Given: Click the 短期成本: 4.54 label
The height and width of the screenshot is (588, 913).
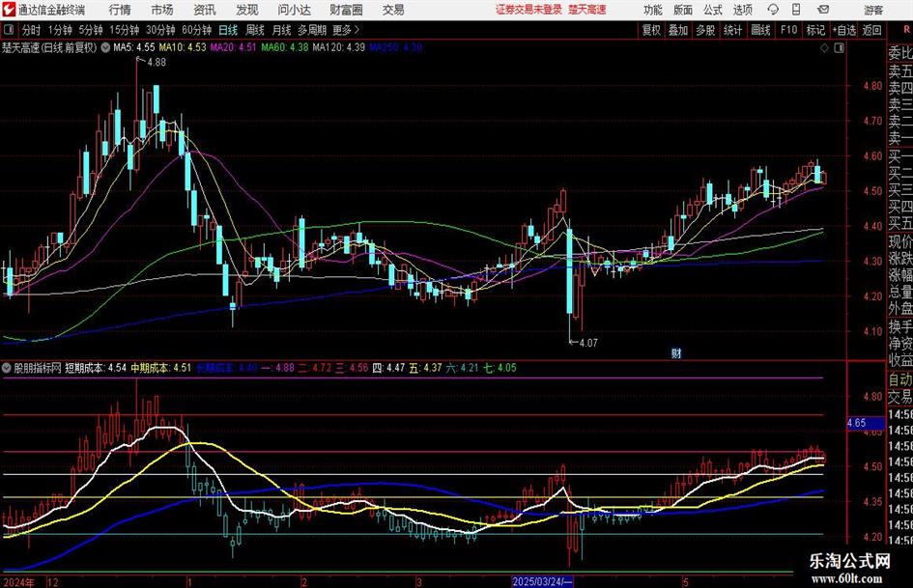Looking at the screenshot, I should [96, 367].
